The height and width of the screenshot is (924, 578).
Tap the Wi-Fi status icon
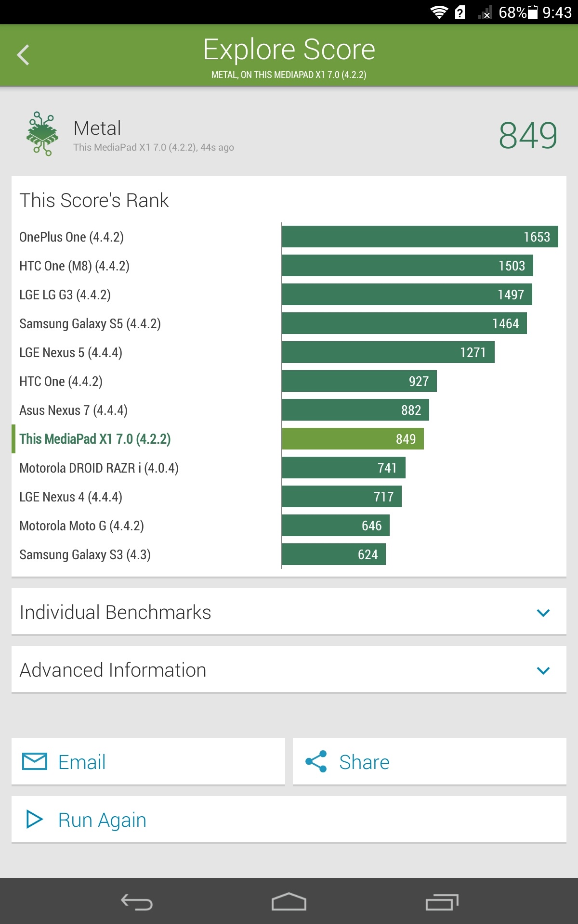click(x=438, y=12)
